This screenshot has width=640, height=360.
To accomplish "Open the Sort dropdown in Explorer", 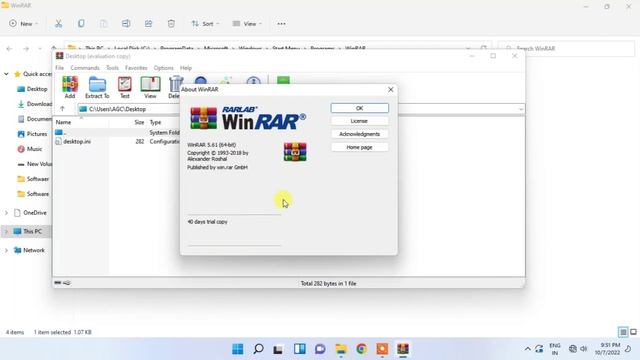I will tap(205, 24).
